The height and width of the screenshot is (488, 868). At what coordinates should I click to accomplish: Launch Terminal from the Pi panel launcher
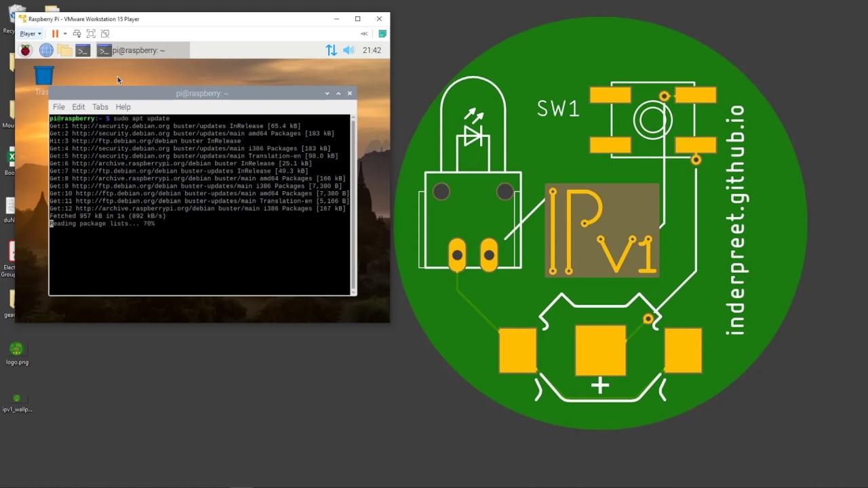[83, 50]
